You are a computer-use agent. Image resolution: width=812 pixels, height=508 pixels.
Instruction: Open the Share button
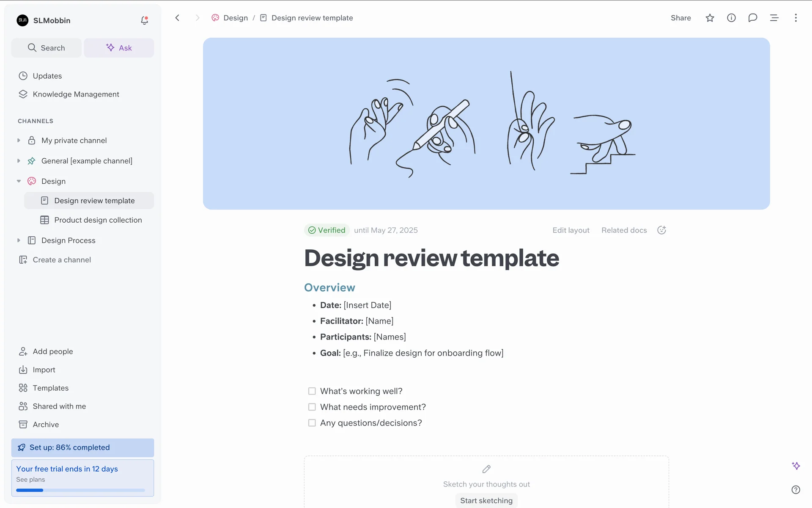(x=680, y=18)
